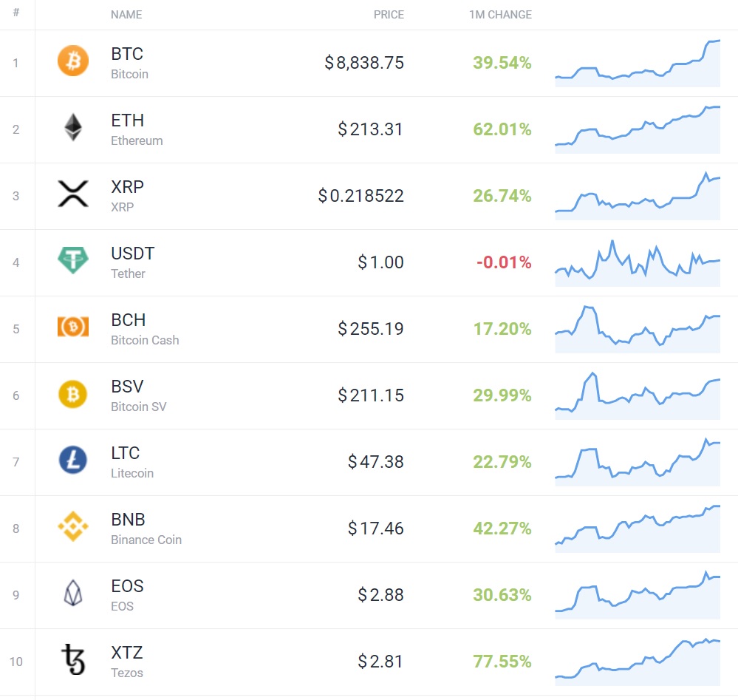Click Ethereum's 62.01% change value

pos(502,129)
